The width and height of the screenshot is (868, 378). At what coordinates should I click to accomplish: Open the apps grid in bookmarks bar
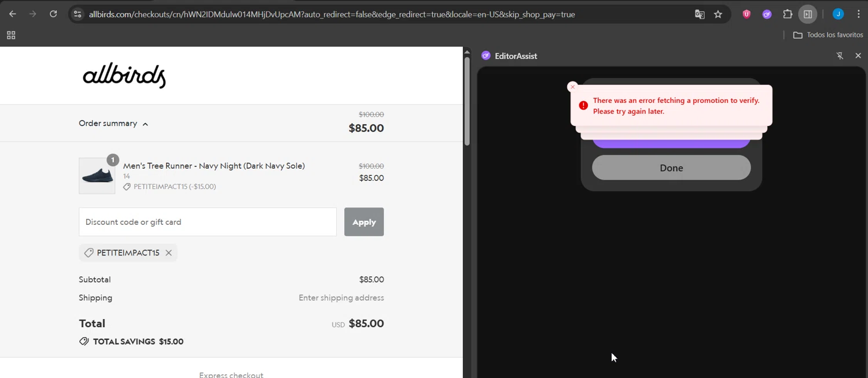pos(11,35)
